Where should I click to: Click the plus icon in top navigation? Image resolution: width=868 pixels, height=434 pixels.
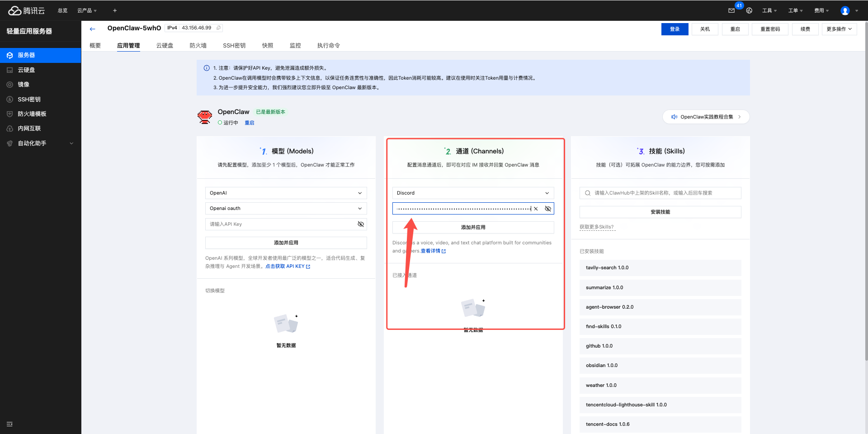tap(115, 10)
